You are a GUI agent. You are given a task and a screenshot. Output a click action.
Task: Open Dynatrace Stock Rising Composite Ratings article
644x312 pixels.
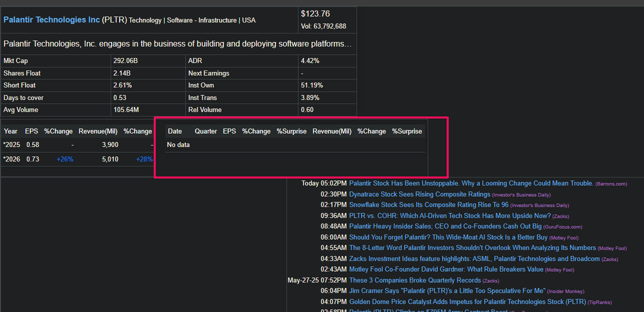pos(420,194)
